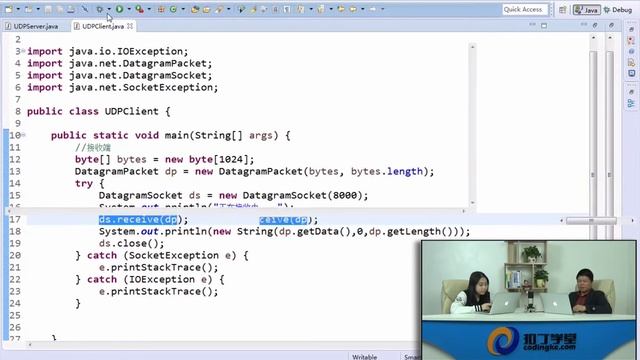Click the Save toolbar icon
Viewport: 640px width, 360px height.
(x=48, y=9)
